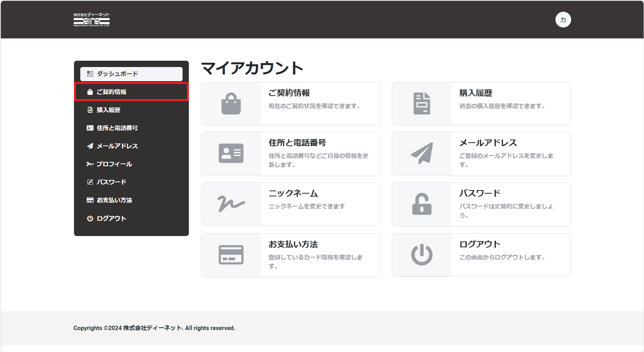The width and height of the screenshot is (644, 352).
Task: Open the user avatar 'カ' menu
Action: pyautogui.click(x=563, y=20)
